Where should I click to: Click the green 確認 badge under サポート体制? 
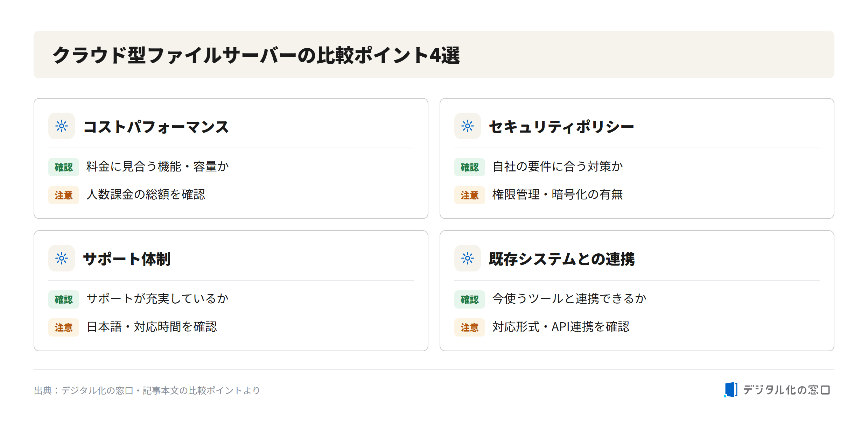pyautogui.click(x=64, y=299)
